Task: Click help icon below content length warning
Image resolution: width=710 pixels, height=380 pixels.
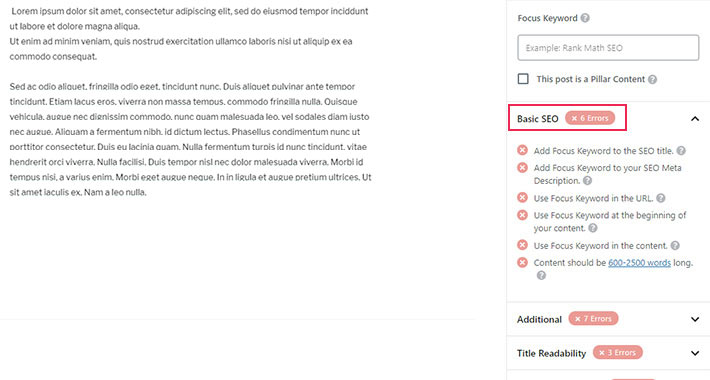Action: click(x=541, y=275)
